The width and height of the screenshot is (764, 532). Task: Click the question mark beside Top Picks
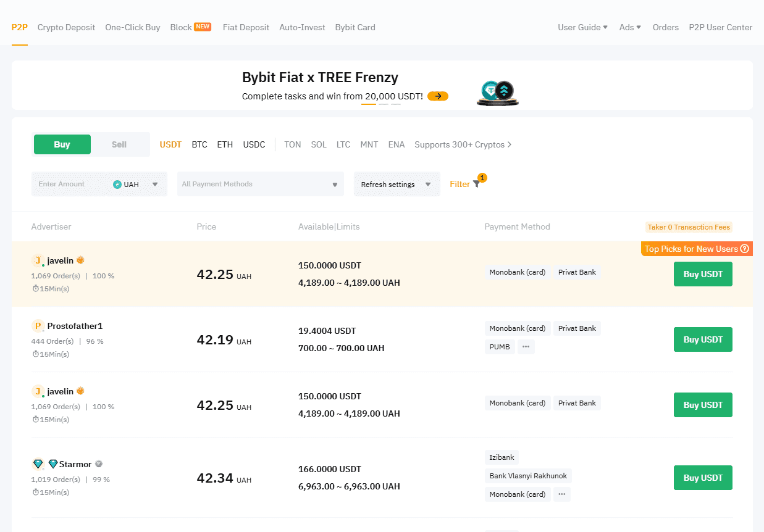[744, 249]
